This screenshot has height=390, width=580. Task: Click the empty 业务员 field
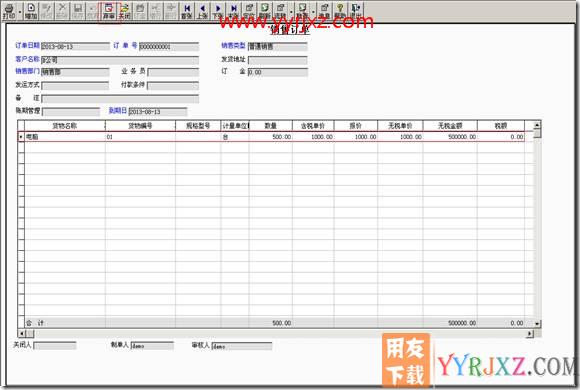click(x=173, y=72)
